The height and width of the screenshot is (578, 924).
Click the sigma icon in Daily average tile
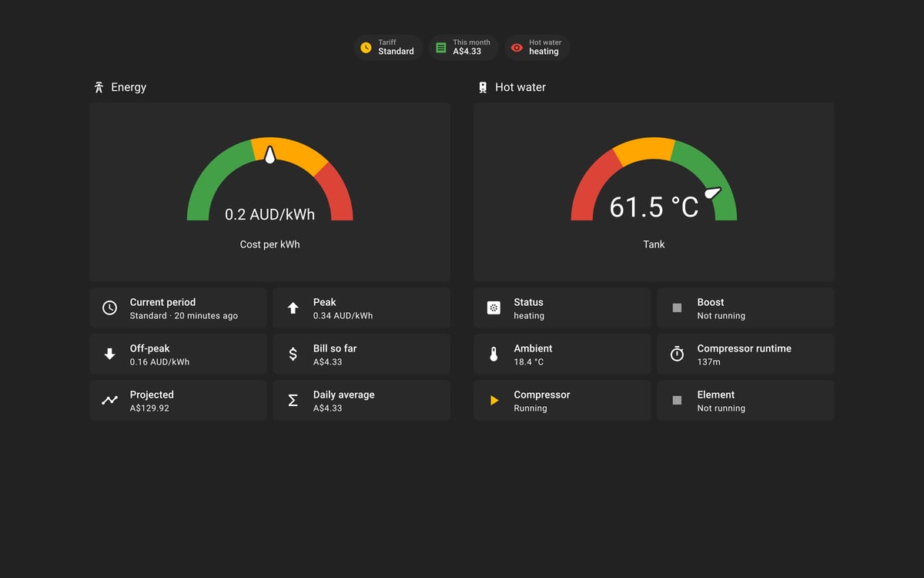pyautogui.click(x=293, y=401)
